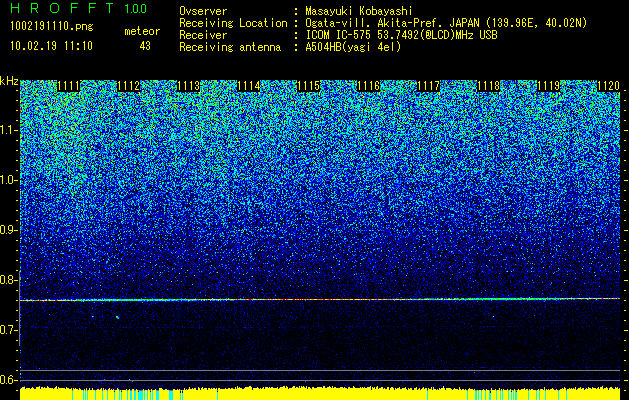Click the kHz axis unit label
The image size is (629, 400).
(x=9, y=81)
